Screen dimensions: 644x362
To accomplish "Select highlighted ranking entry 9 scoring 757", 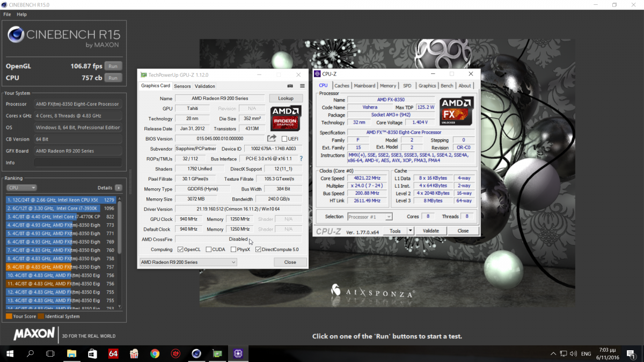I will [x=61, y=267].
